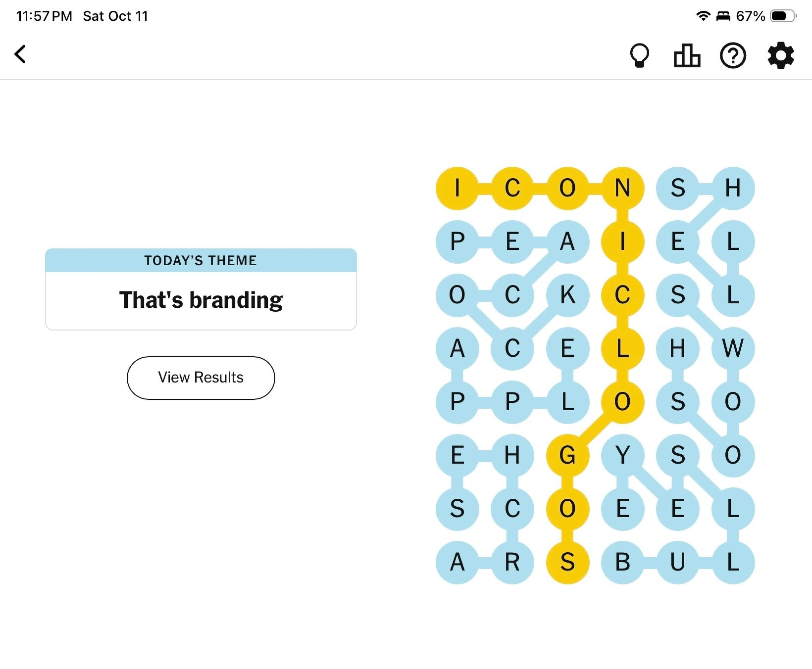Click the View Results button
The height and width of the screenshot is (669, 812).
click(201, 378)
